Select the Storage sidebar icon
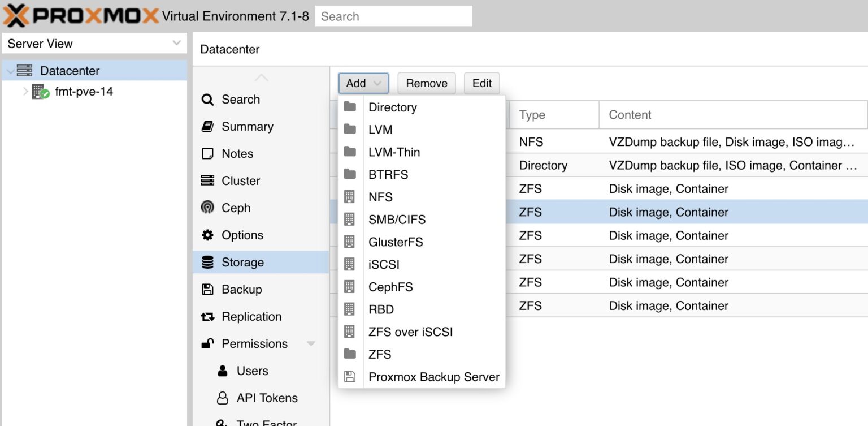 (208, 262)
